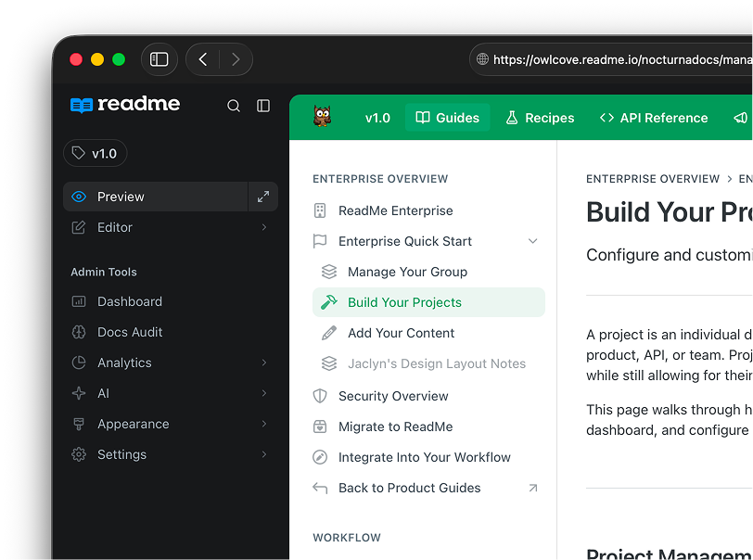Open the Security Overview page
Viewport: 753px width, 560px height.
click(428, 396)
